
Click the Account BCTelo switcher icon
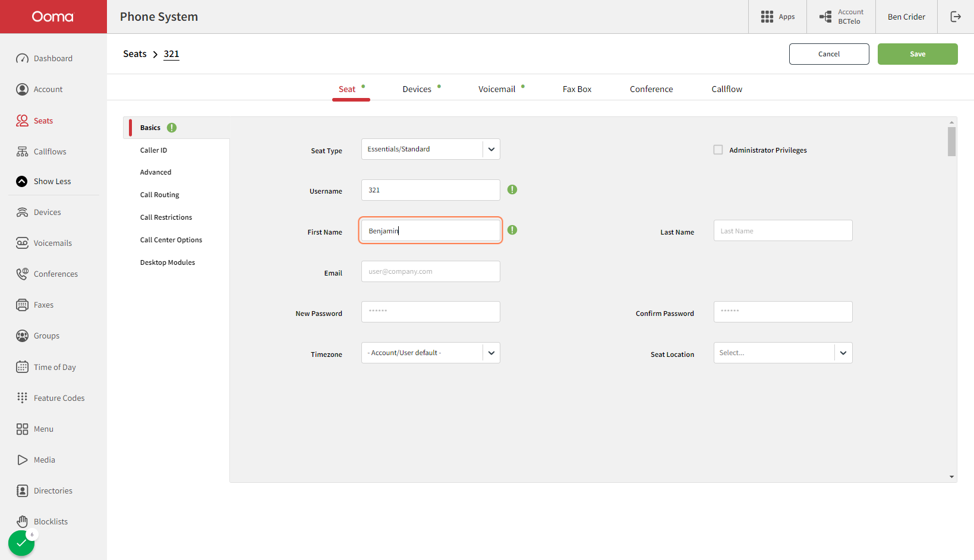[825, 17]
